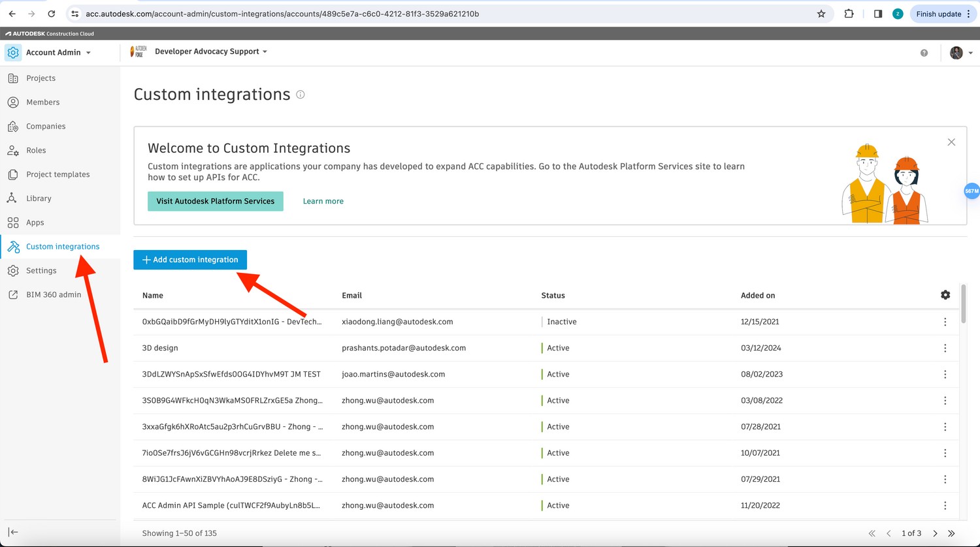Open the user profile avatar menu
The height and width of the screenshot is (547, 980).
(x=961, y=53)
